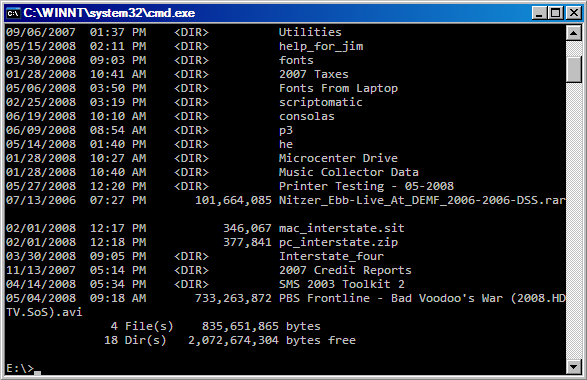The height and width of the screenshot is (380, 587).
Task: Click the time 12:20 PM
Action: tap(118, 186)
